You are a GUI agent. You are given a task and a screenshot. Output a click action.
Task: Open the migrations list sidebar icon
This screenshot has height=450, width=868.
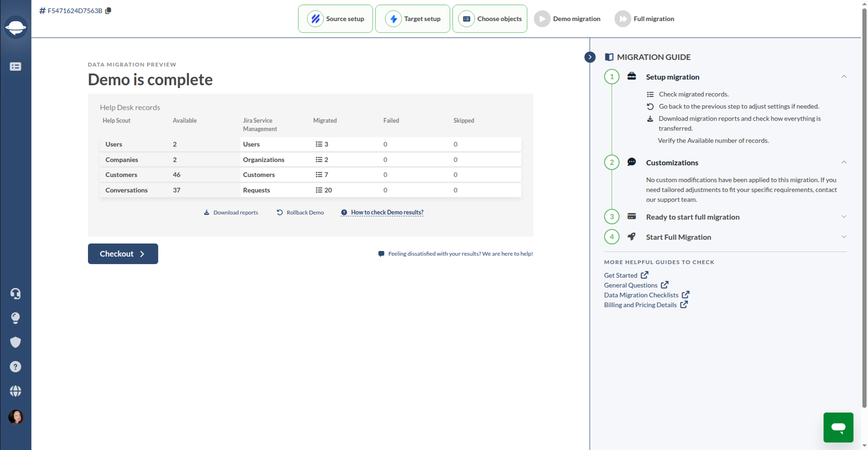click(15, 66)
